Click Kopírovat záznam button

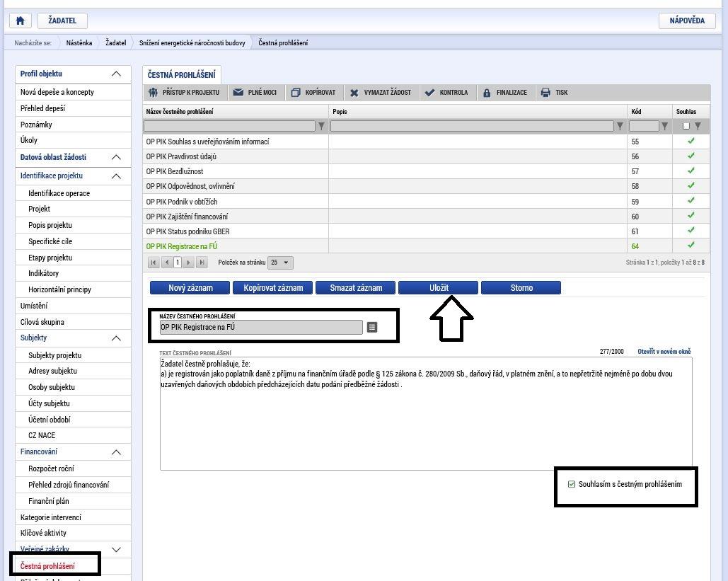(273, 288)
